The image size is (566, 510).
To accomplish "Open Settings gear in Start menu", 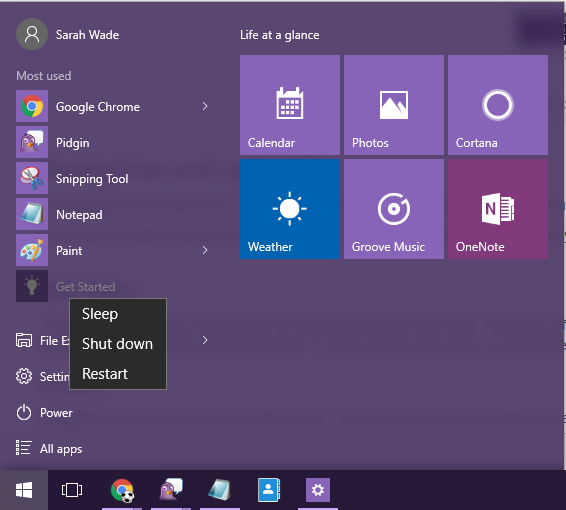I will pos(43,376).
